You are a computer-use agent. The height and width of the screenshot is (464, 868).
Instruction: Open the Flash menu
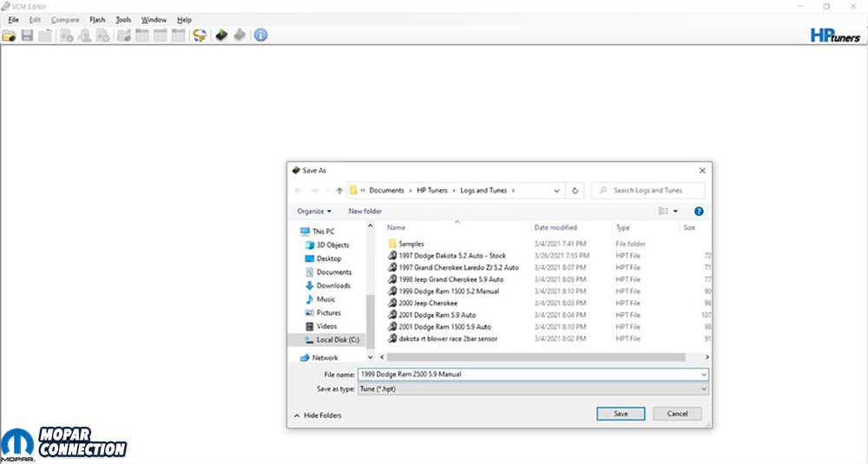[x=97, y=19]
